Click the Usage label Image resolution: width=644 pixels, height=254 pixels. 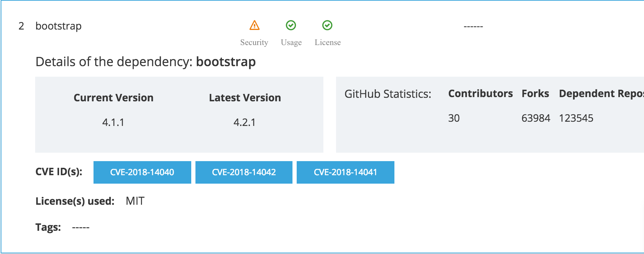[x=291, y=43]
